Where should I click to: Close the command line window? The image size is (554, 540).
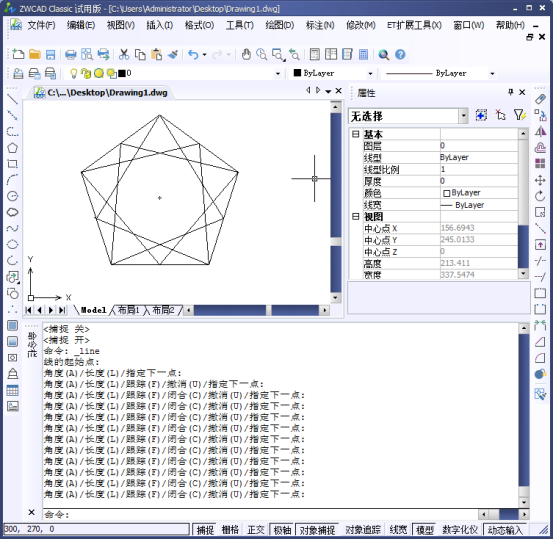[x=31, y=512]
